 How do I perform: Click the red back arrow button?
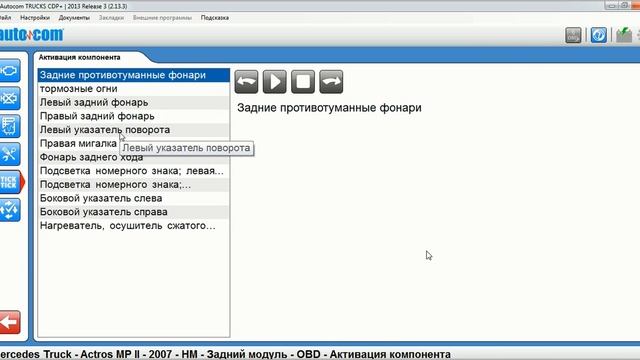click(10, 322)
